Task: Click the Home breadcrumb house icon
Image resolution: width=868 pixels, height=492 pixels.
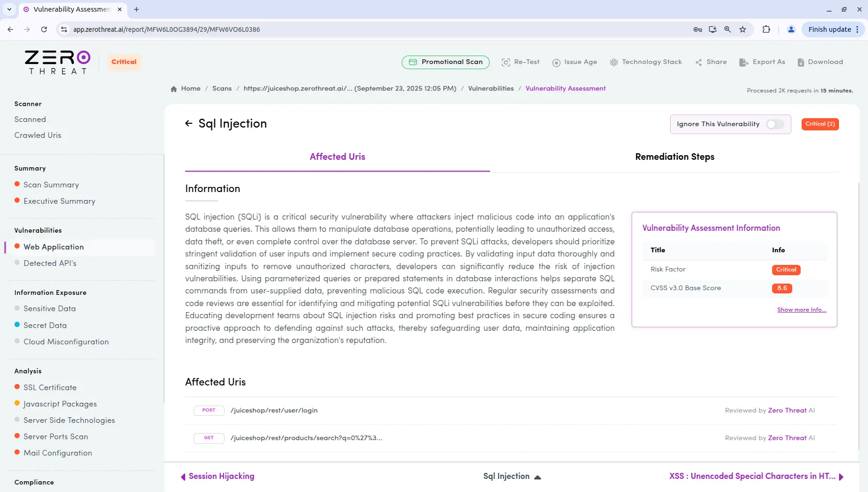Action: pos(174,89)
